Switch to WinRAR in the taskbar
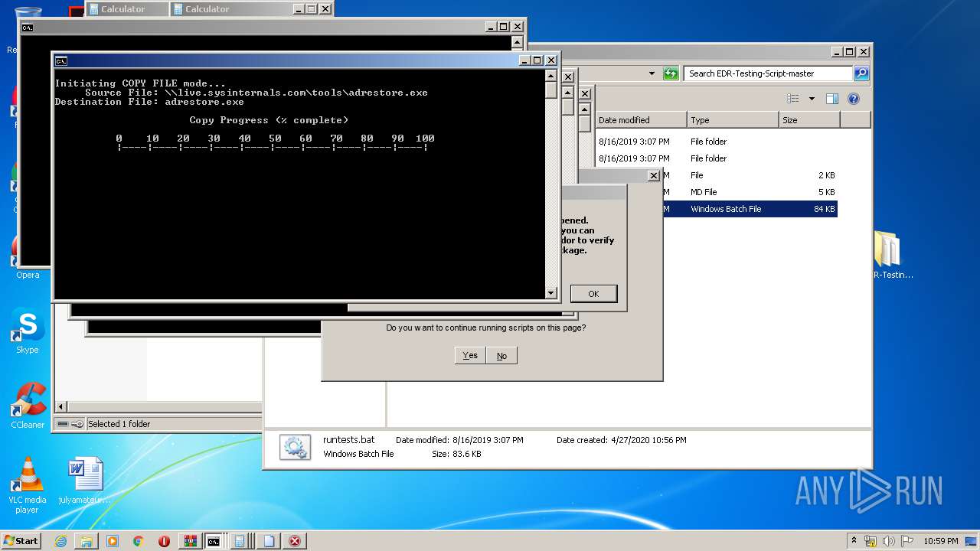 tap(190, 541)
